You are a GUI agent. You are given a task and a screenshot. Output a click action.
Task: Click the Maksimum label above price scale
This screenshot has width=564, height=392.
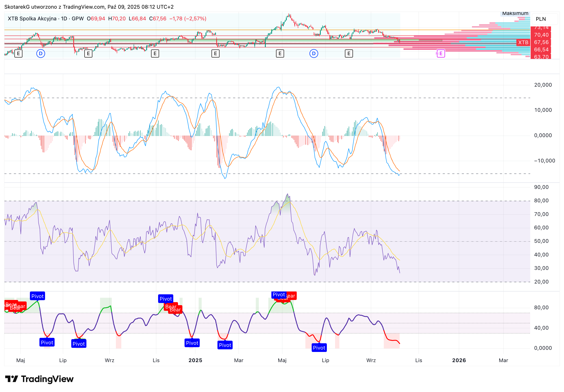click(515, 13)
